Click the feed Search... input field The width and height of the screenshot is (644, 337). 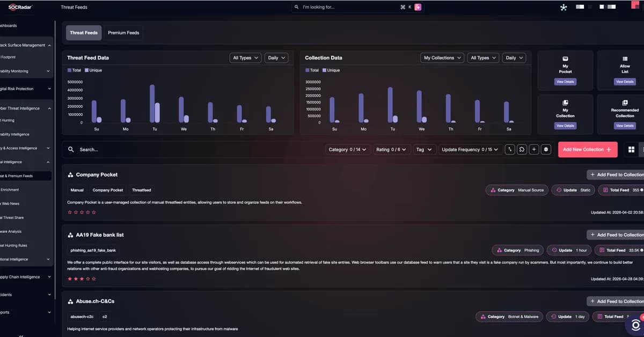[193, 150]
